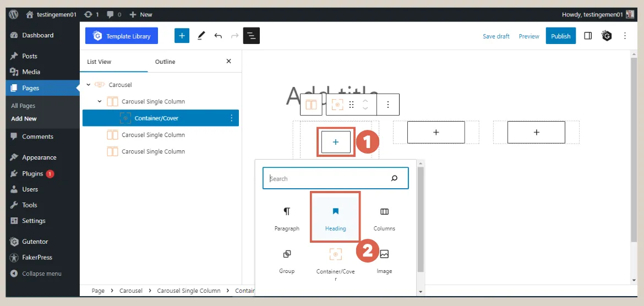Screen dimensions: 644x306
Task: Switch to the Outline tab
Action: coord(165,62)
